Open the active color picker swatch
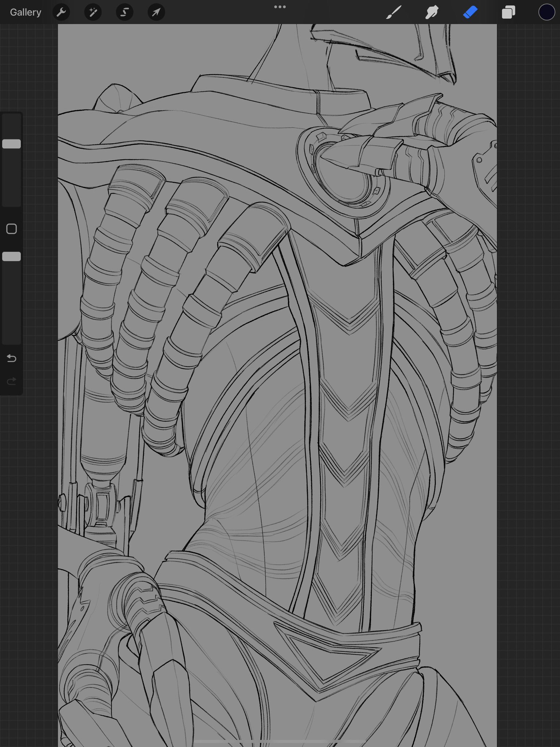 [547, 12]
